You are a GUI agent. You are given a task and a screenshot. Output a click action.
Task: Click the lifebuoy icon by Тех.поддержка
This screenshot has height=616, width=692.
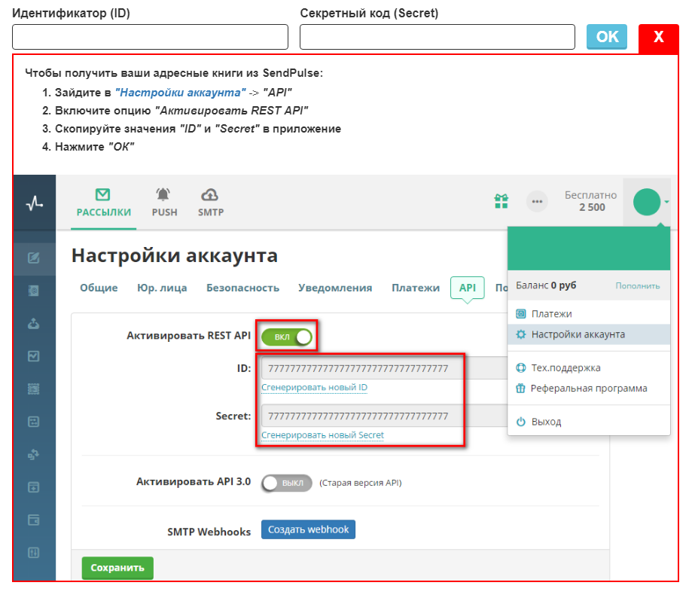(521, 367)
